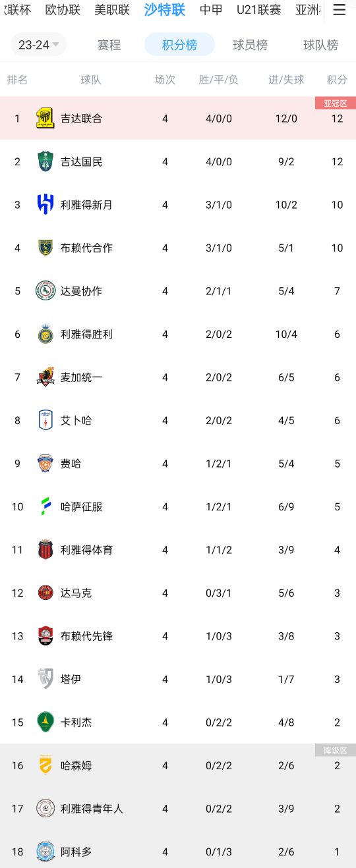The width and height of the screenshot is (356, 868).
Task: Select 欧协联 in league navigation
Action: [63, 10]
